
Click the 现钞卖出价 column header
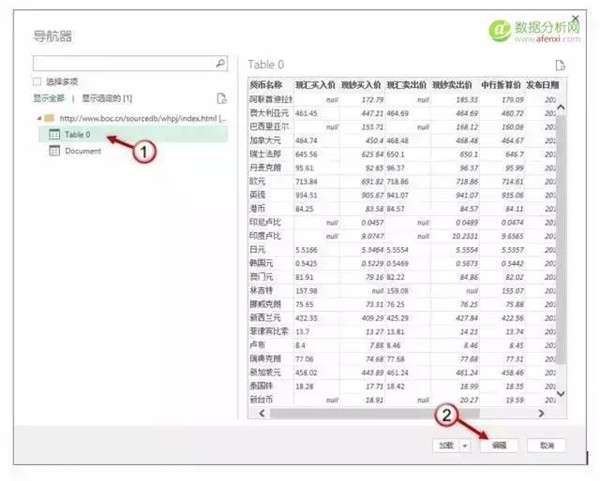point(452,85)
